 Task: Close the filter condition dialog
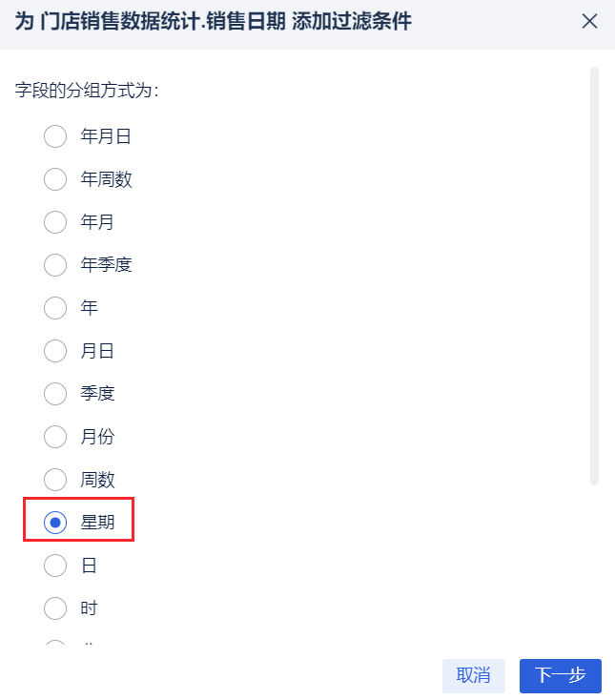point(590,22)
